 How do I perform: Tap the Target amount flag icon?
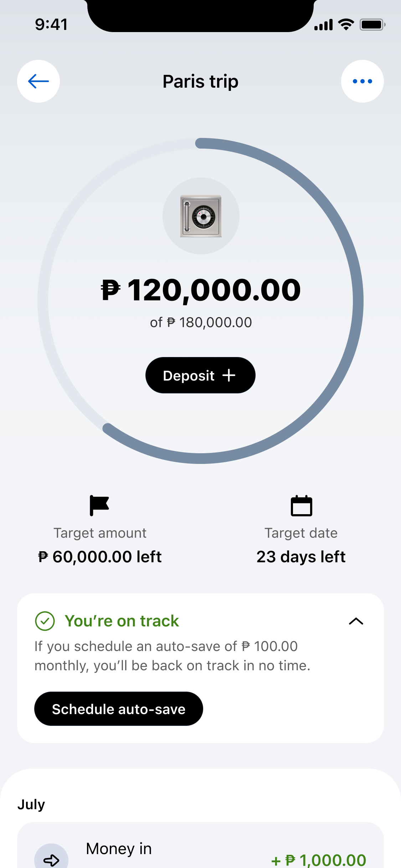tap(99, 505)
